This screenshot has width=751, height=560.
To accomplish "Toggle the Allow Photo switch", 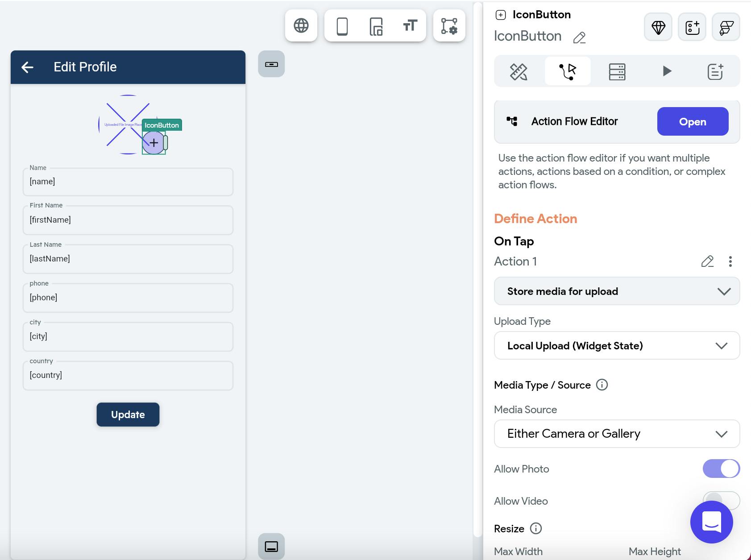I will click(721, 469).
